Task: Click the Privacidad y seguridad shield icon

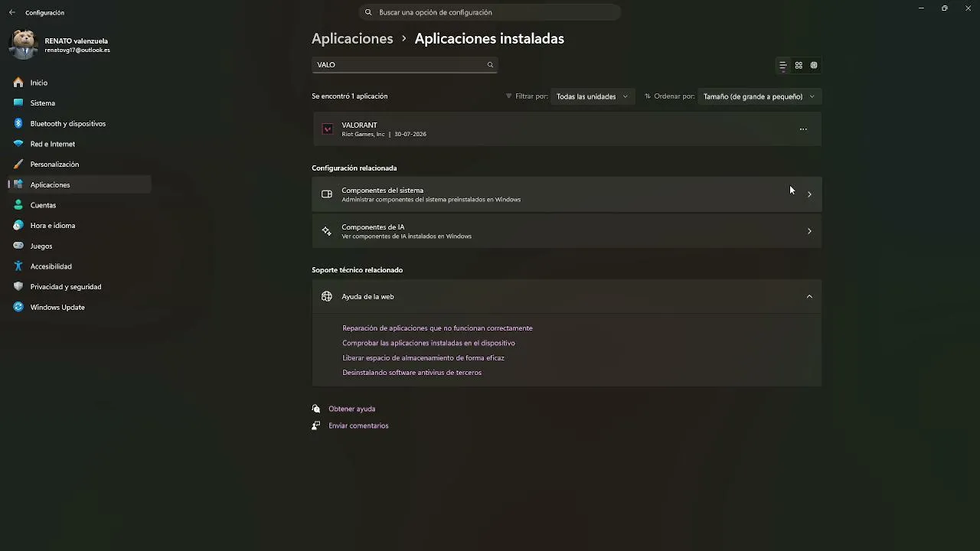Action: [x=18, y=287]
